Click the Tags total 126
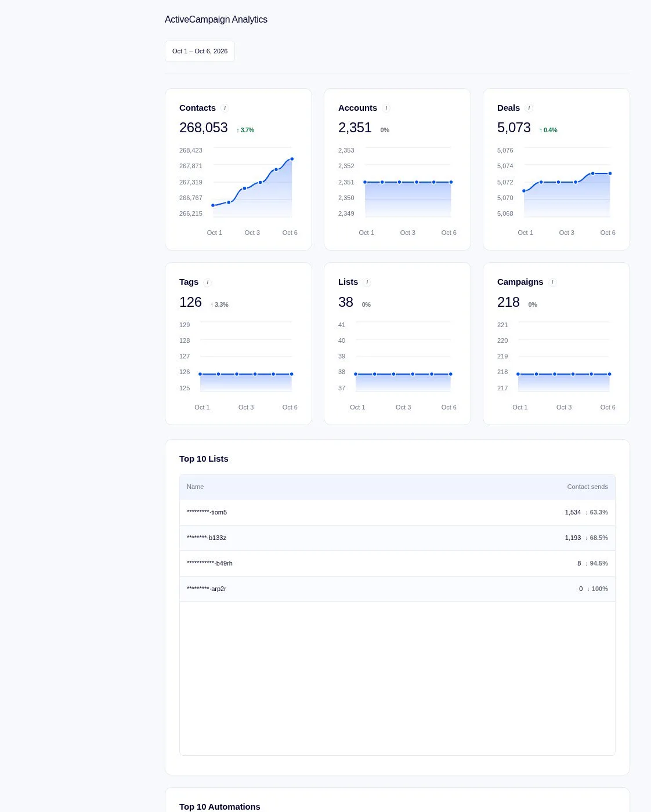The image size is (651, 812). click(x=190, y=302)
